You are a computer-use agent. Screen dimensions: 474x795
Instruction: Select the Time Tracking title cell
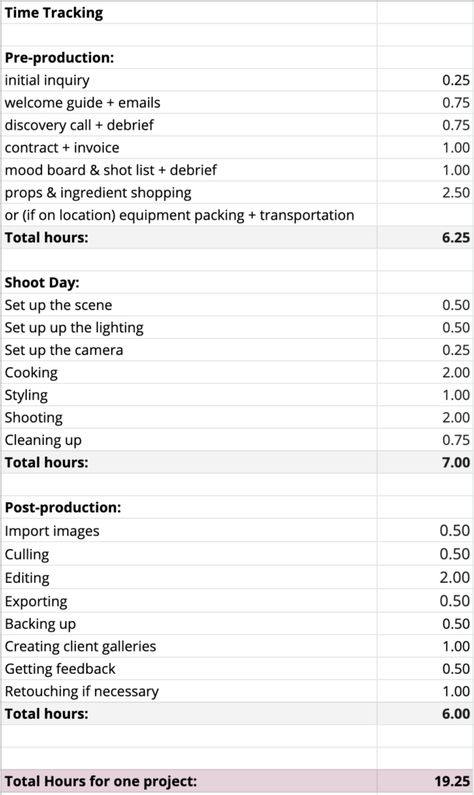(189, 13)
